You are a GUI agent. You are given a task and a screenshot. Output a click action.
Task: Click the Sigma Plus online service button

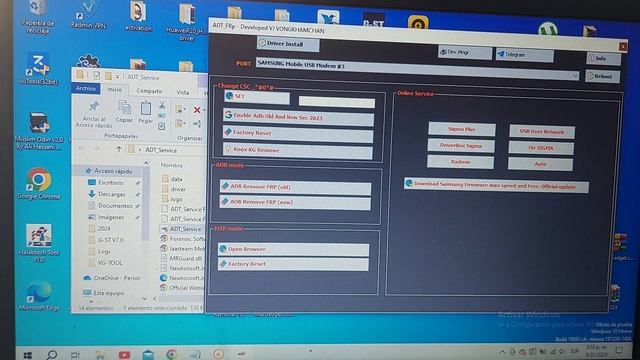pyautogui.click(x=462, y=129)
